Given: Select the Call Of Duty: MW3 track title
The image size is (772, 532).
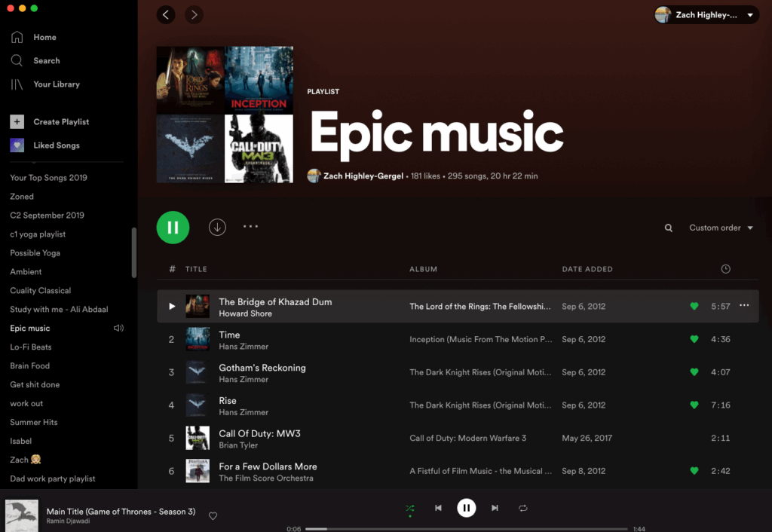Looking at the screenshot, I should [259, 433].
